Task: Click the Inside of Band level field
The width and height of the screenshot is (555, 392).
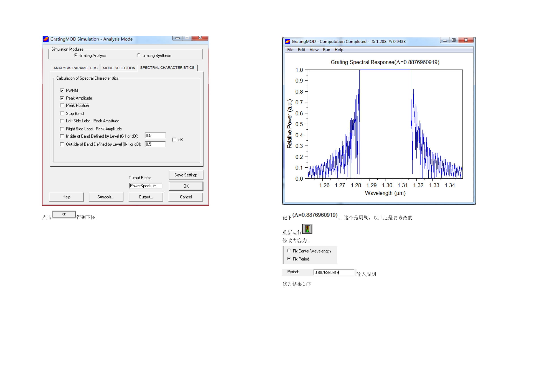Action: (155, 135)
